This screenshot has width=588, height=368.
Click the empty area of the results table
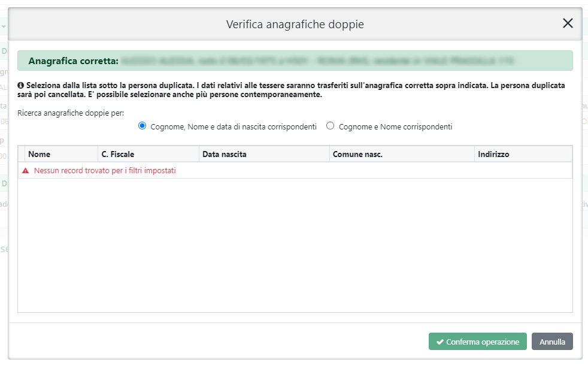point(295,246)
